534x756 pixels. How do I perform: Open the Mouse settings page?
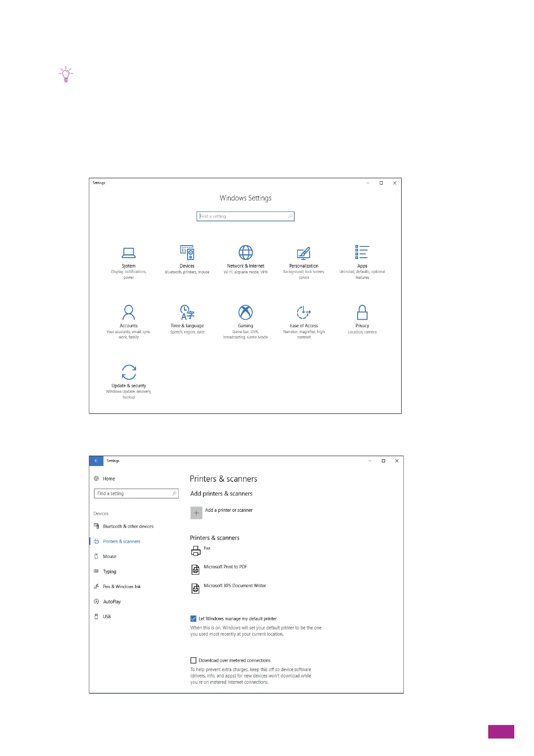click(x=105, y=556)
